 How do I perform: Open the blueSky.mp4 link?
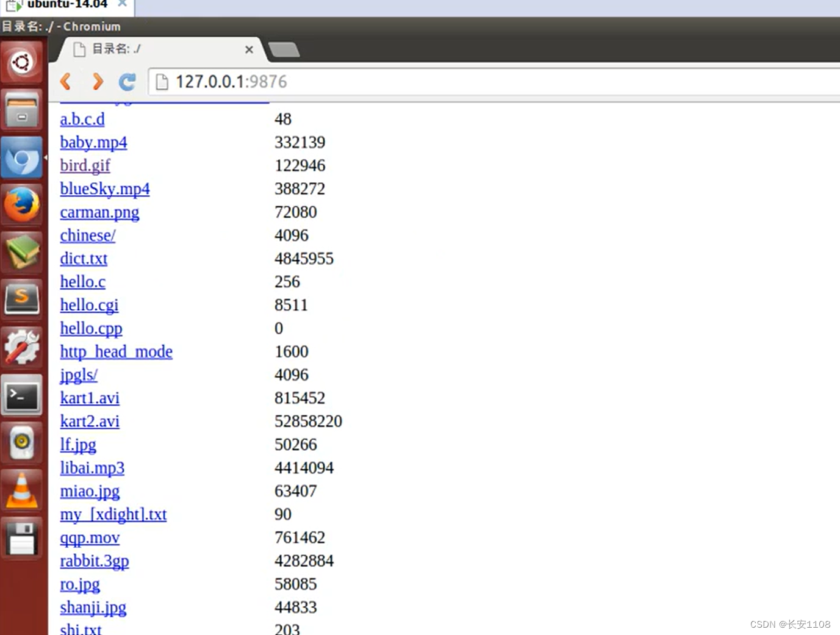pyautogui.click(x=105, y=188)
